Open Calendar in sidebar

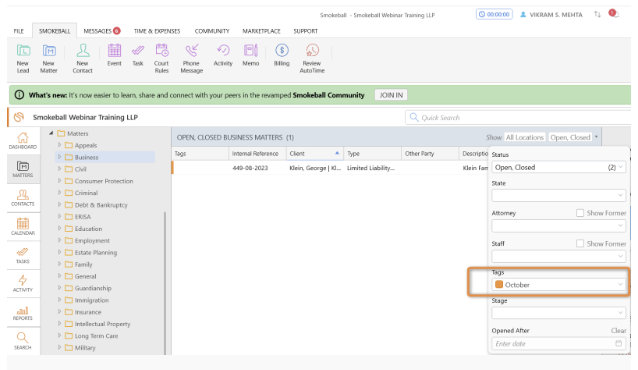pos(23,226)
